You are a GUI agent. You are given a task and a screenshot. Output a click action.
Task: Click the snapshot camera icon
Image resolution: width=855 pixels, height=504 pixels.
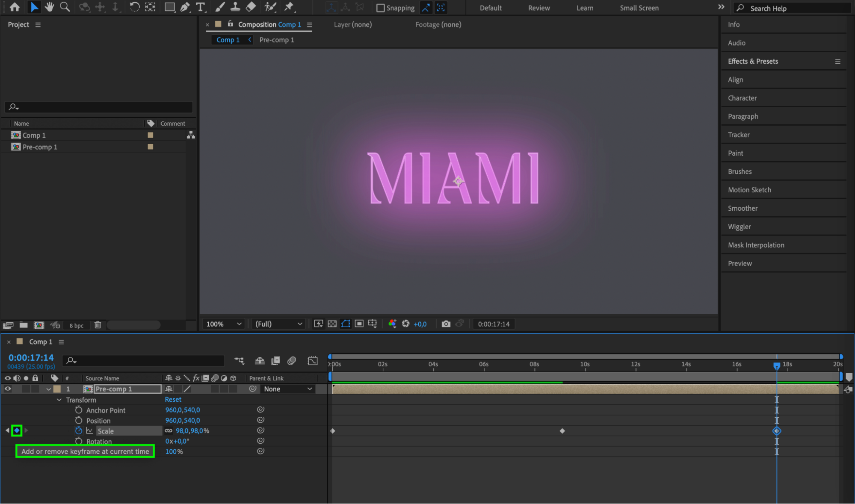point(446,324)
